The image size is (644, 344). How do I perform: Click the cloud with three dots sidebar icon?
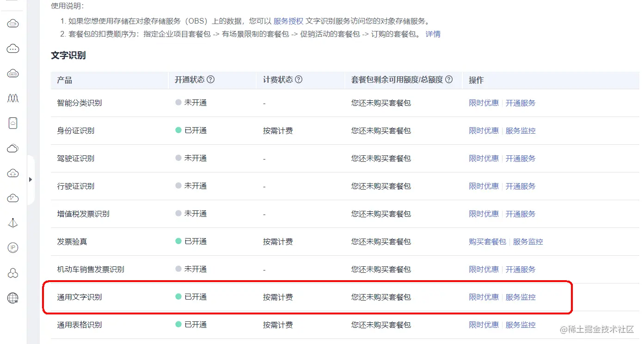coord(13,49)
